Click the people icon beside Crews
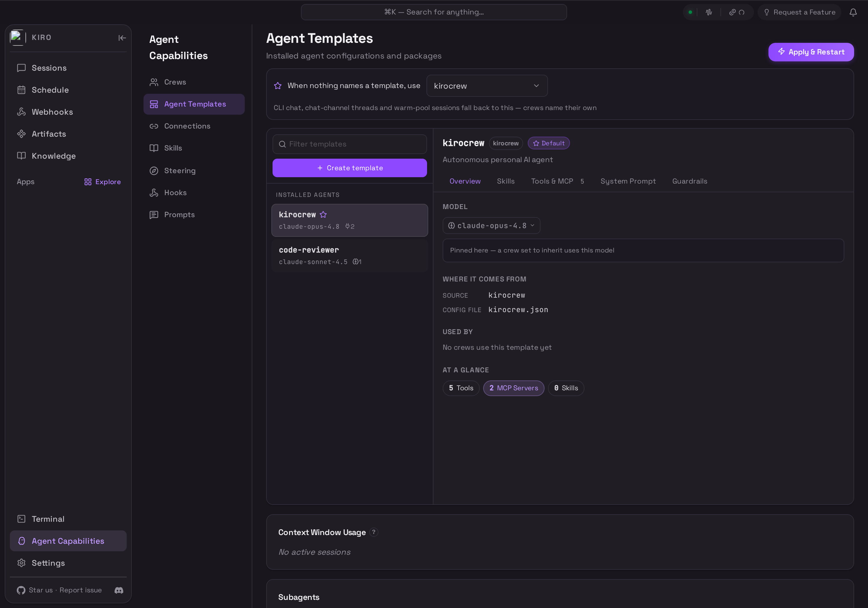The image size is (868, 608). (154, 82)
